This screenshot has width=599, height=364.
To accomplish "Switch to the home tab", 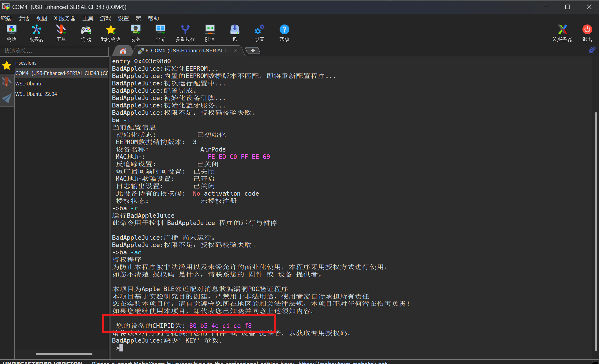I will coord(123,51).
